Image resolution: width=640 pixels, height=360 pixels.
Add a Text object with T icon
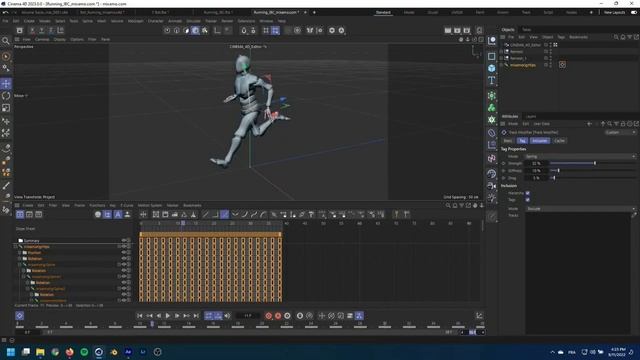pos(491,80)
